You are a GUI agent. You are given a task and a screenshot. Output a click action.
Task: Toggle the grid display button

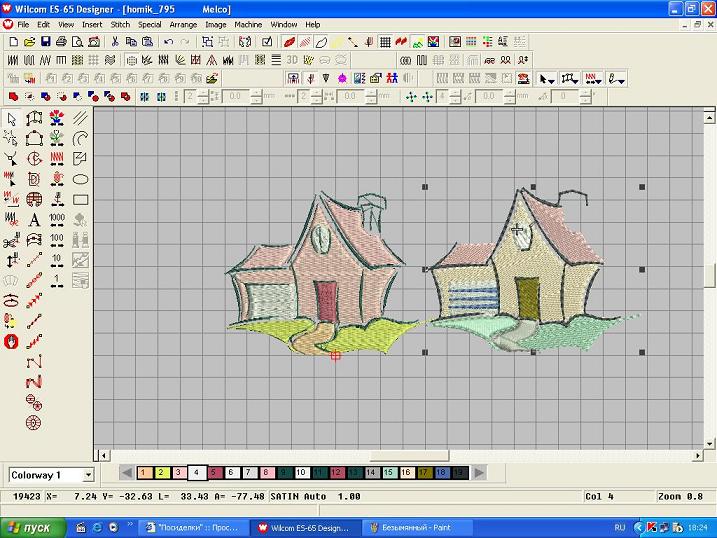(x=386, y=42)
